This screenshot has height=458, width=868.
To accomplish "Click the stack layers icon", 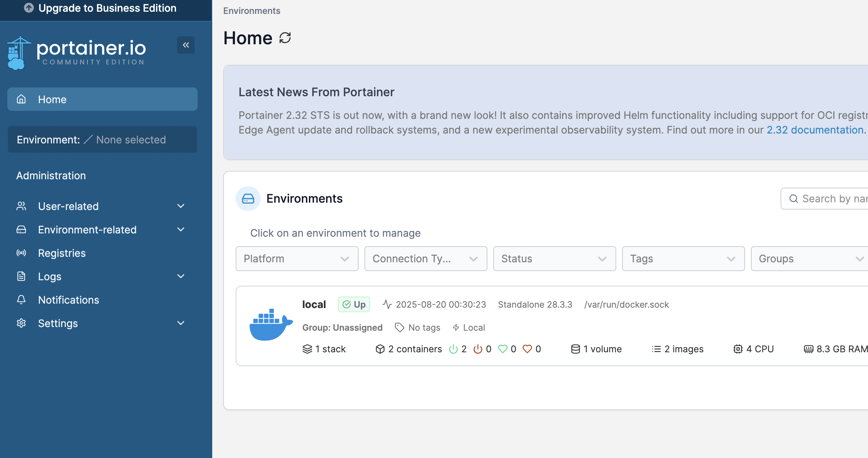I will 307,349.
